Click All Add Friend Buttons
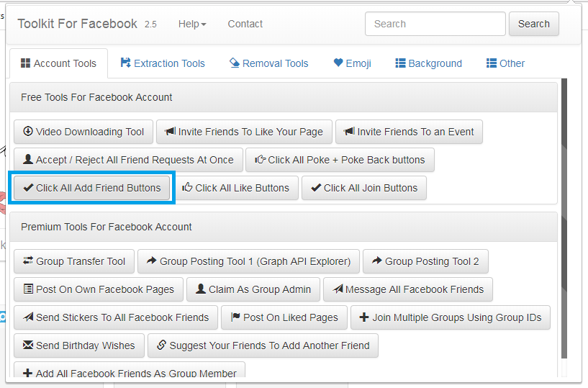This screenshot has width=588, height=388. pyautogui.click(x=92, y=188)
